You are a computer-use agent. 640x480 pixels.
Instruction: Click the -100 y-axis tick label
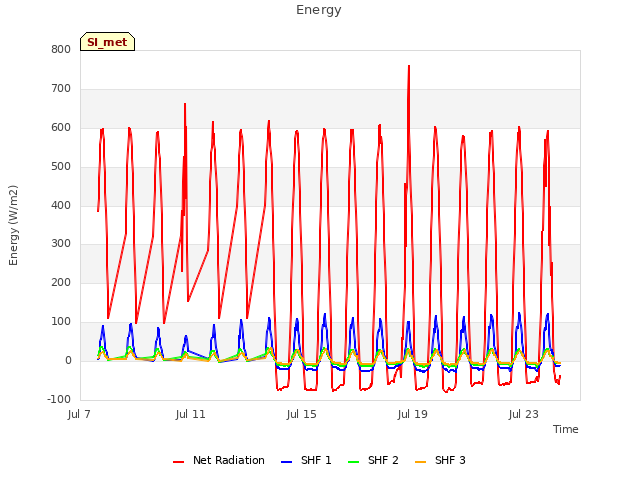coord(59,400)
